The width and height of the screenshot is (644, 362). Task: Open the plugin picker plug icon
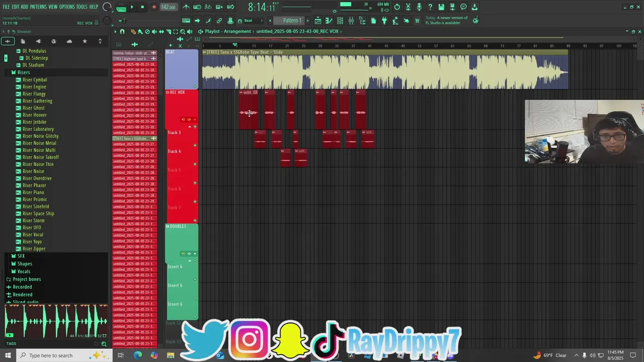pos(384,21)
